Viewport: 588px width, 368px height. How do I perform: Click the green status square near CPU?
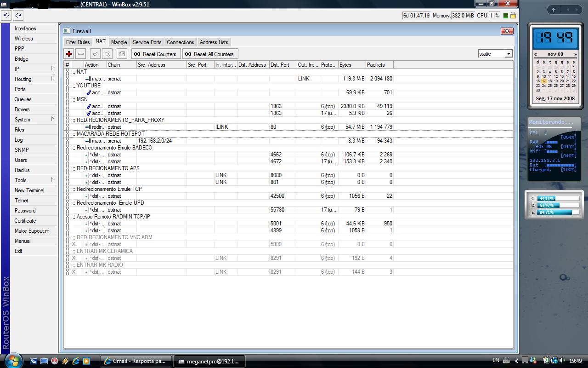[506, 15]
